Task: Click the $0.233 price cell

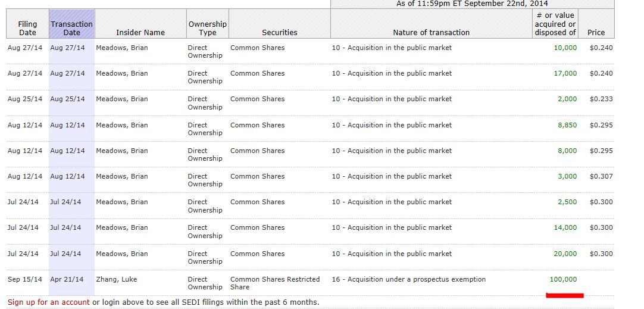Action: coord(601,99)
